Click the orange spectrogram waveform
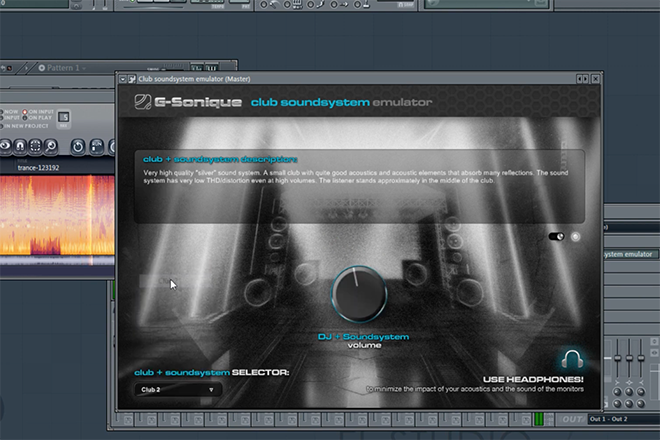The width and height of the screenshot is (660, 440). 57,215
